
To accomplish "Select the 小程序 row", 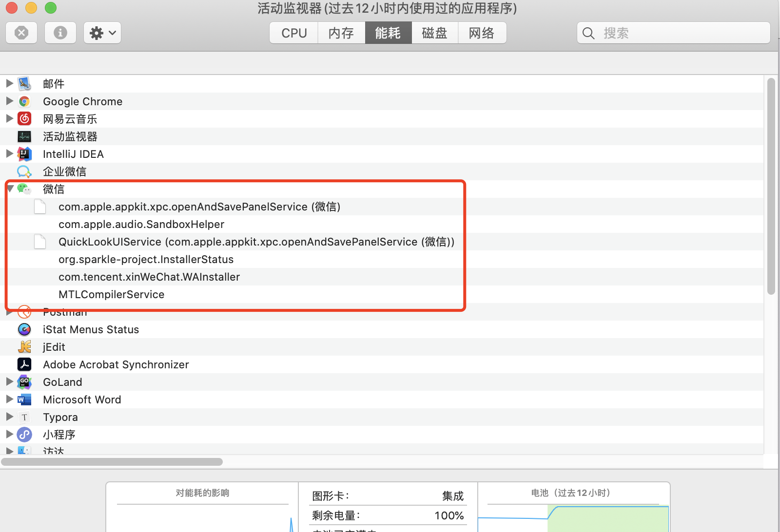I will click(x=382, y=435).
